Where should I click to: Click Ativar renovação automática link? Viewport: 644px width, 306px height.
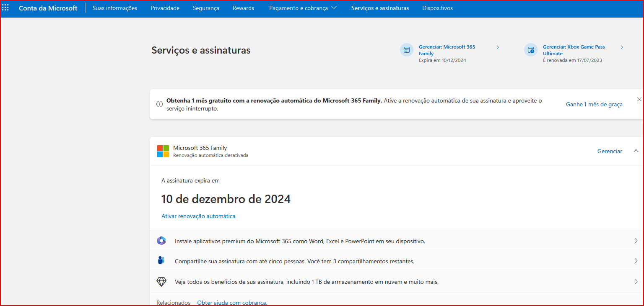[x=198, y=216]
